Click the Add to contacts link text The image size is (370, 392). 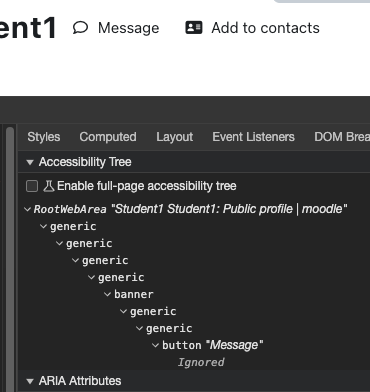coord(265,28)
